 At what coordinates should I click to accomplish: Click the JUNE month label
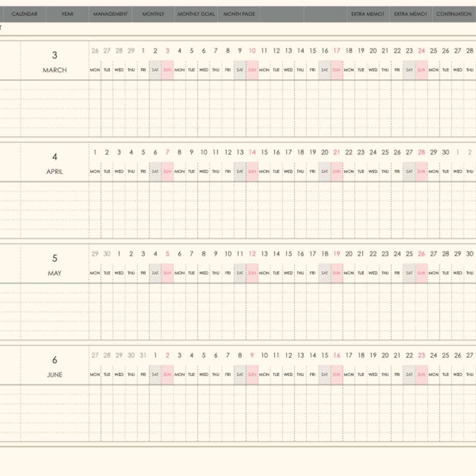click(55, 375)
